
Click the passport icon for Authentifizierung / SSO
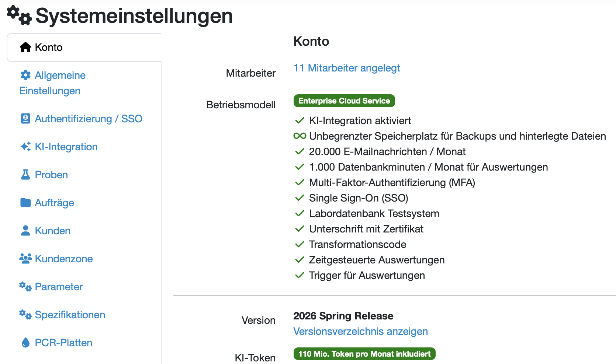click(25, 119)
